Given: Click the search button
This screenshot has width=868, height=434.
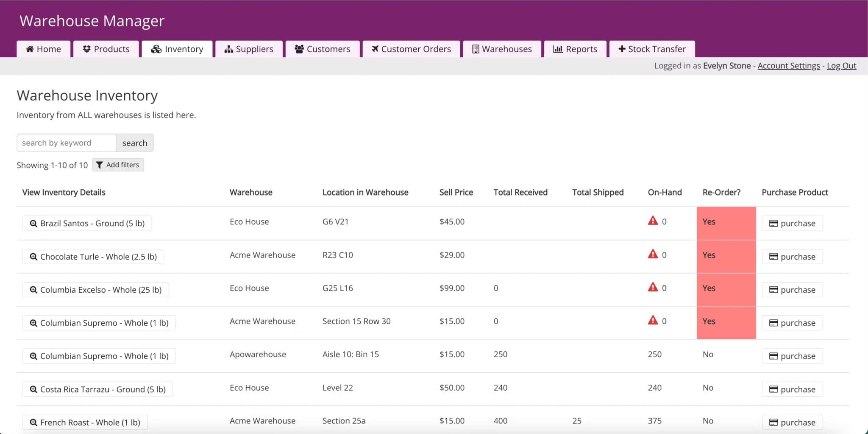Looking at the screenshot, I should pyautogui.click(x=134, y=143).
